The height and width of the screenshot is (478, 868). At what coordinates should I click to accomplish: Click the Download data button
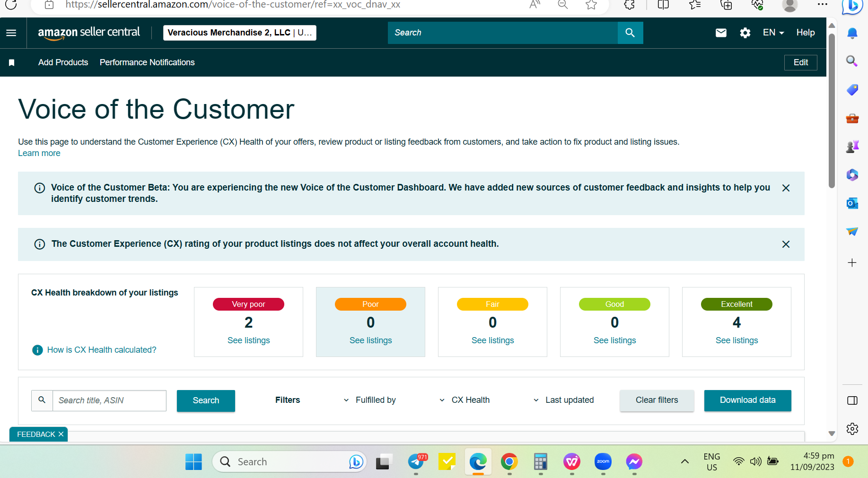(x=747, y=400)
